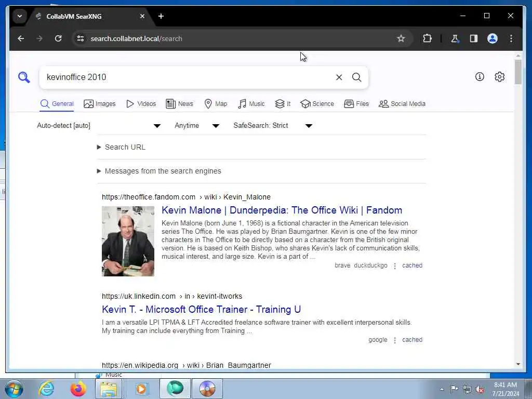Screen dimensions: 532x399
Task: Open Windows Media Player taskbar icon
Action: pyautogui.click(x=141, y=389)
